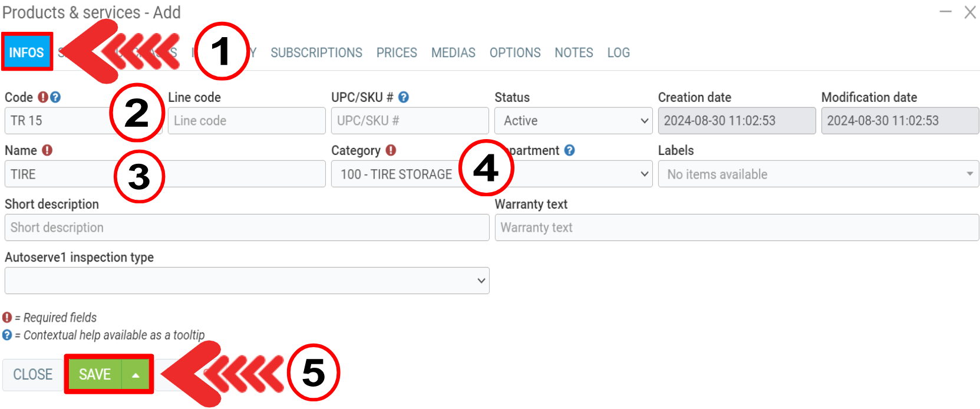The image size is (980, 409).
Task: Close the Products & services dialog
Action: [970, 12]
